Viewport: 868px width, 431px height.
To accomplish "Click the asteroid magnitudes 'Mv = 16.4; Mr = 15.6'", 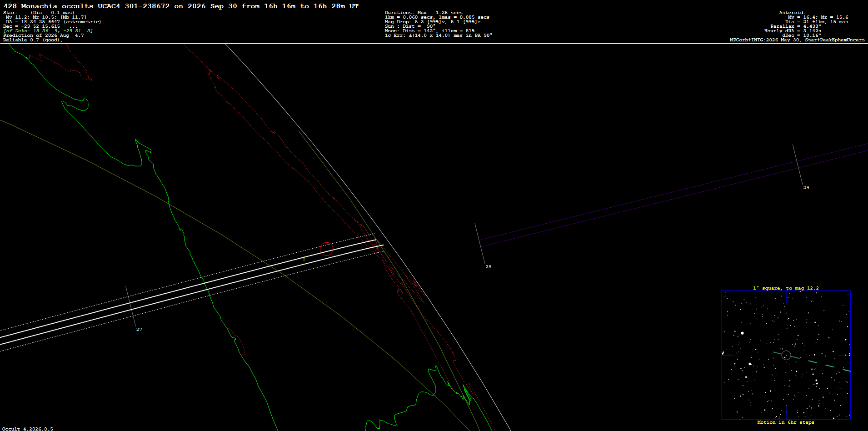I will pos(818,17).
